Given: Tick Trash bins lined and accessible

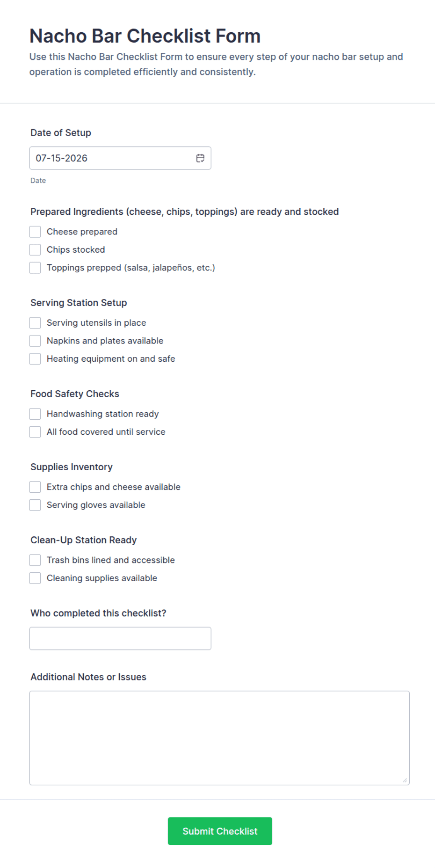Looking at the screenshot, I should (x=35, y=560).
